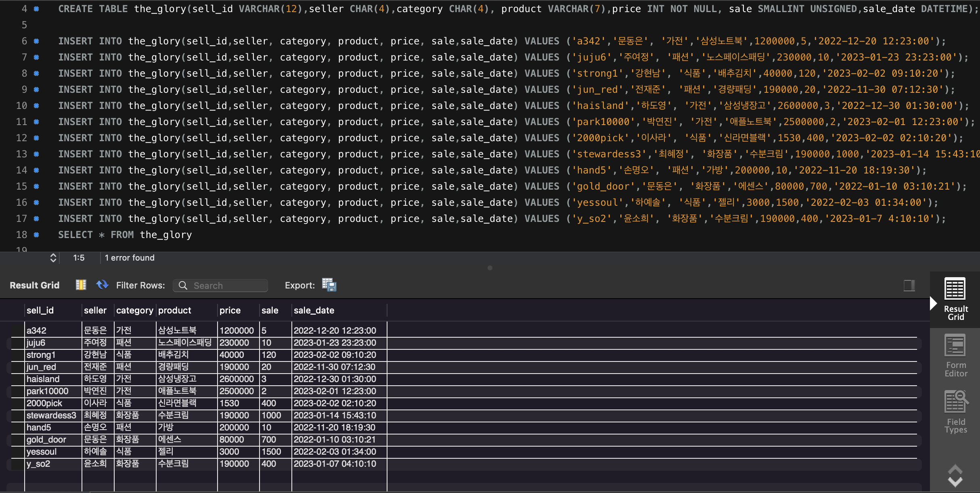Click the statement marker dot on line 11
The height and width of the screenshot is (493, 980).
36,122
